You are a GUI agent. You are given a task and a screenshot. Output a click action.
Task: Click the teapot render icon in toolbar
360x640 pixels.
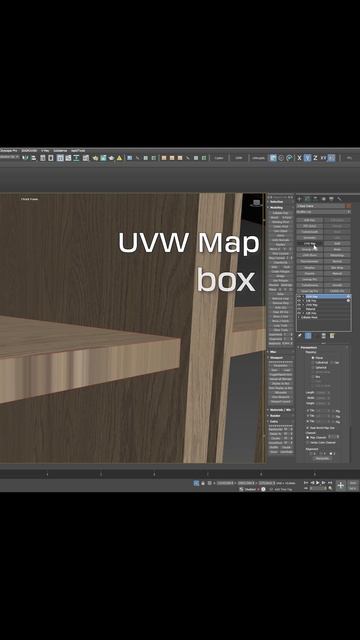(x=111, y=158)
